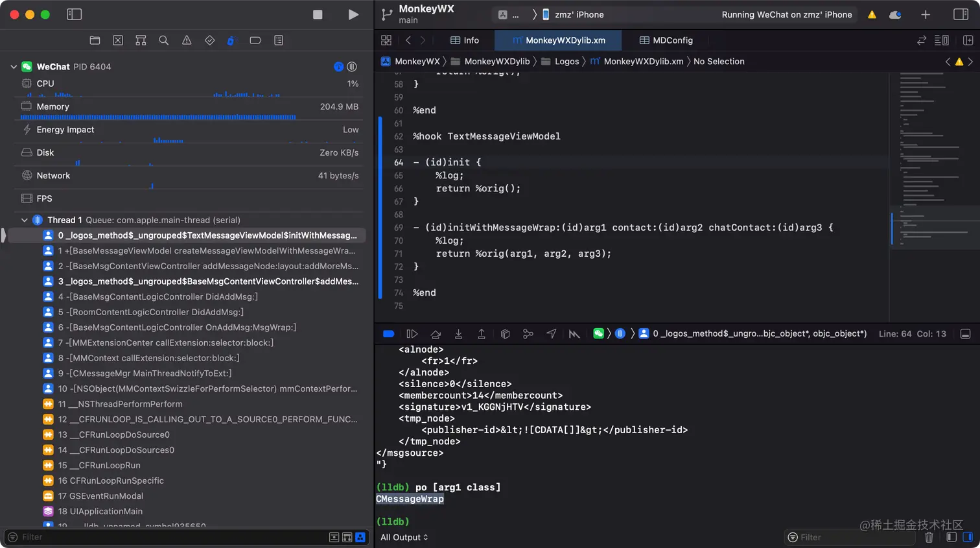The height and width of the screenshot is (548, 980).
Task: Toggle the variables view pane
Action: click(951, 537)
